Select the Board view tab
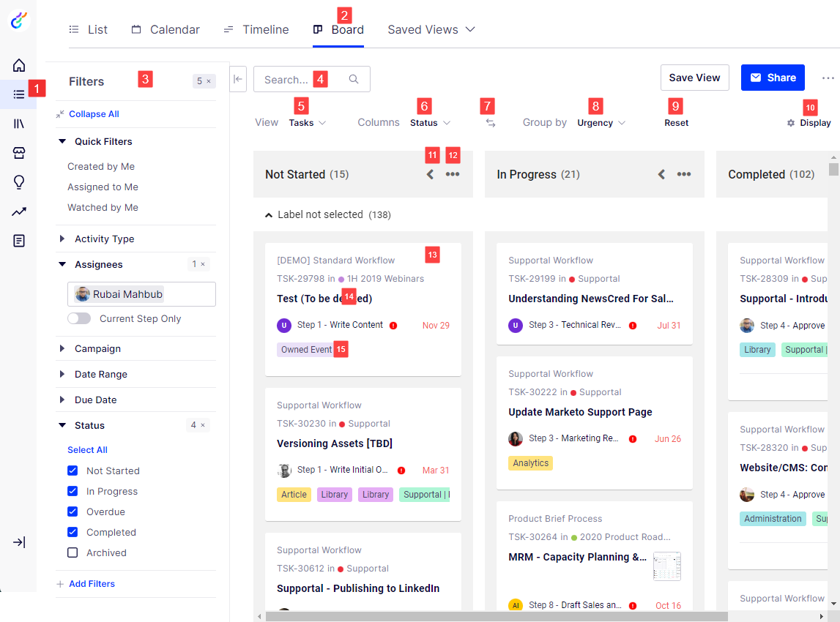Viewport: 840px width, 622px height. tap(338, 29)
